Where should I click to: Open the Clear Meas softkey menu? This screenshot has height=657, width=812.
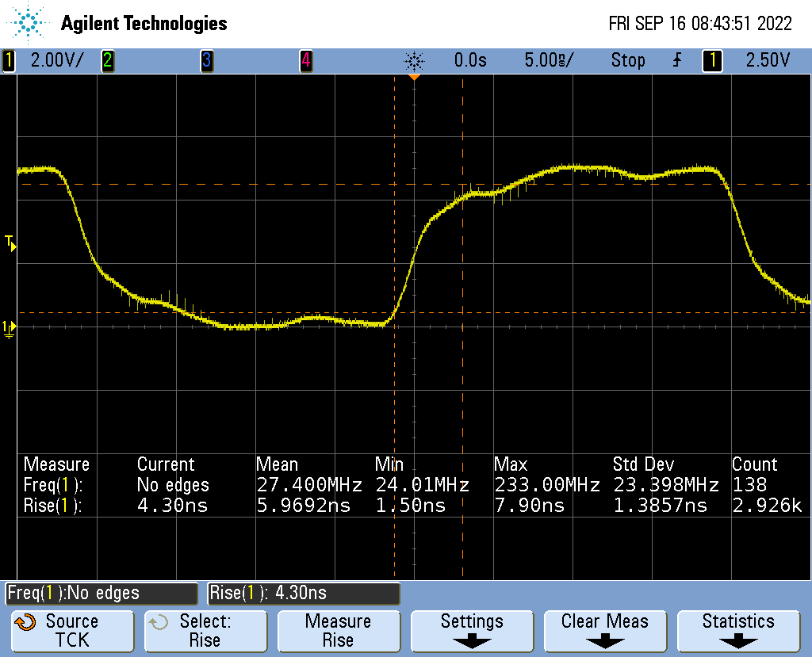pyautogui.click(x=604, y=631)
